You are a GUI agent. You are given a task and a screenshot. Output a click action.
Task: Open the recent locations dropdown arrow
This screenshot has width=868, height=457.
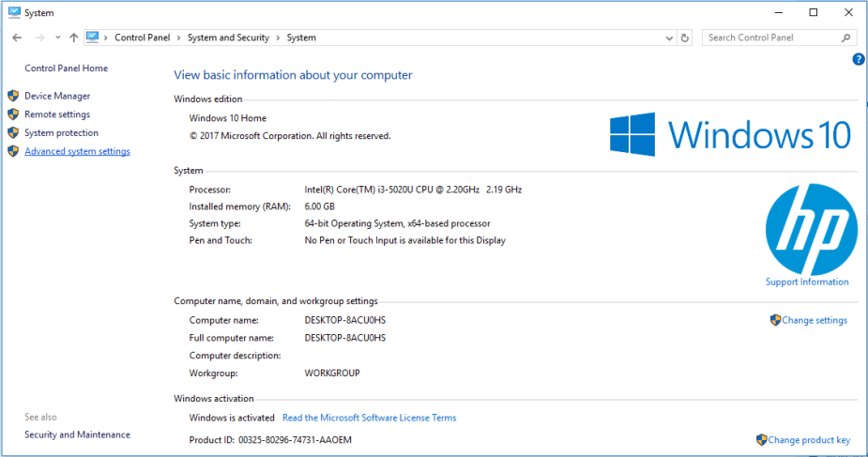click(58, 38)
